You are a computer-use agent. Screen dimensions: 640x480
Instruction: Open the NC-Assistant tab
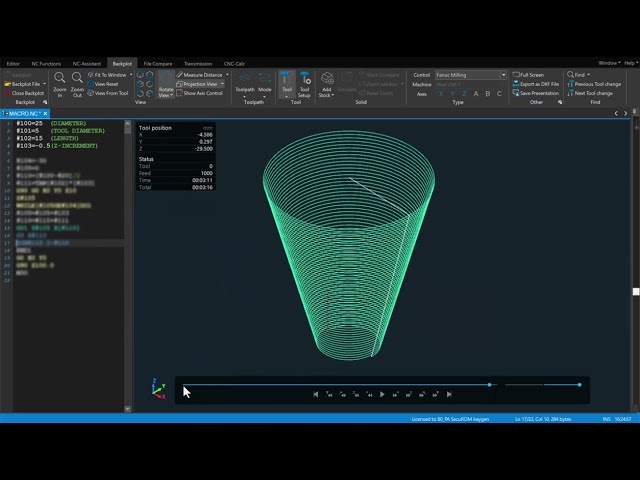(87, 64)
